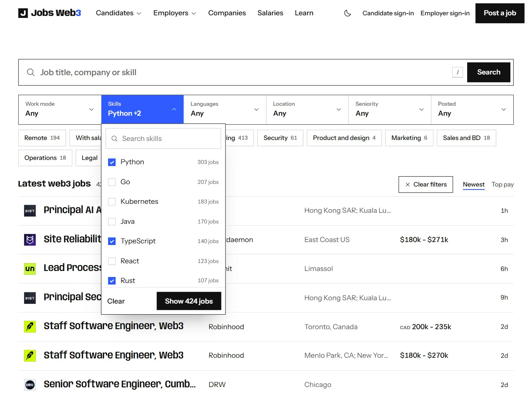Open the Posted filter dropdown
The height and width of the screenshot is (399, 532).
point(472,110)
